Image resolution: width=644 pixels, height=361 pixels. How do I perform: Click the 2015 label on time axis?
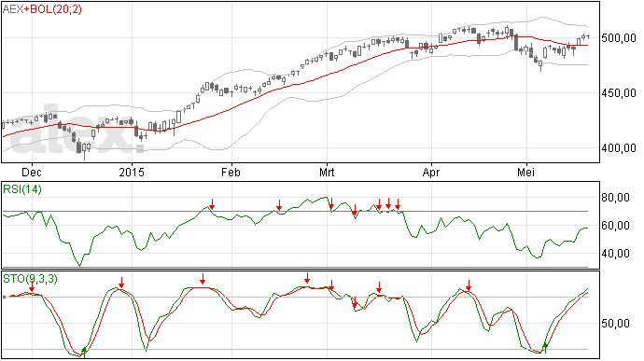[x=132, y=172]
